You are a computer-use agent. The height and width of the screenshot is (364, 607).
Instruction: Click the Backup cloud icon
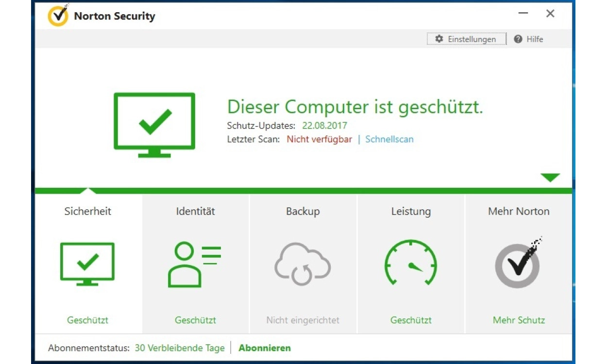tap(303, 265)
